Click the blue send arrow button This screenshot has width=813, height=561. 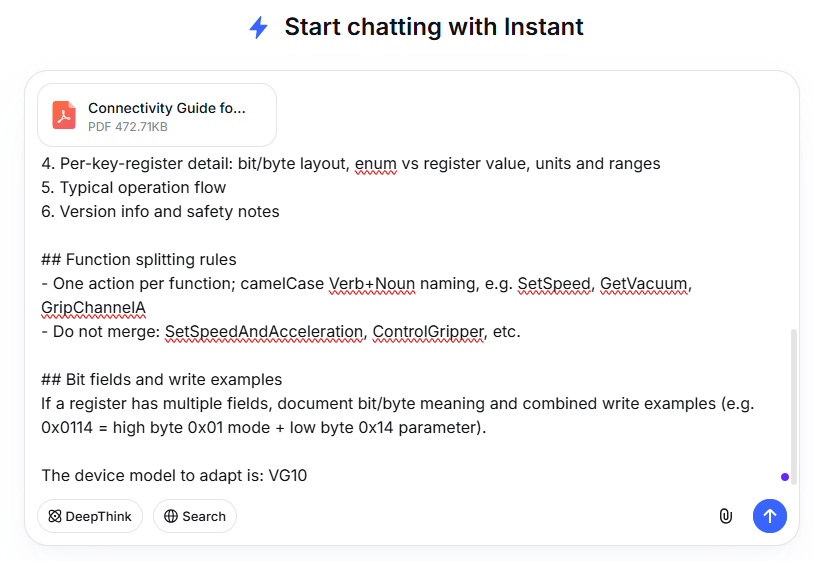click(x=769, y=516)
